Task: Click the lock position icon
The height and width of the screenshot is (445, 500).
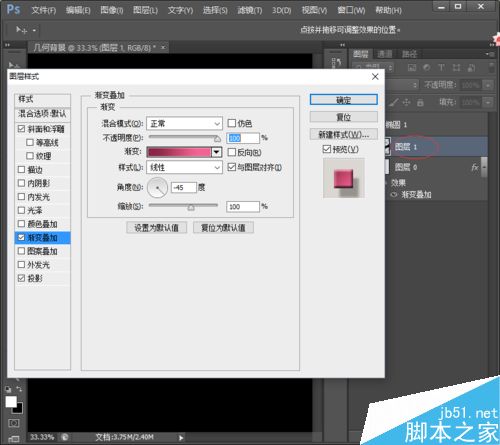Action: 406,102
